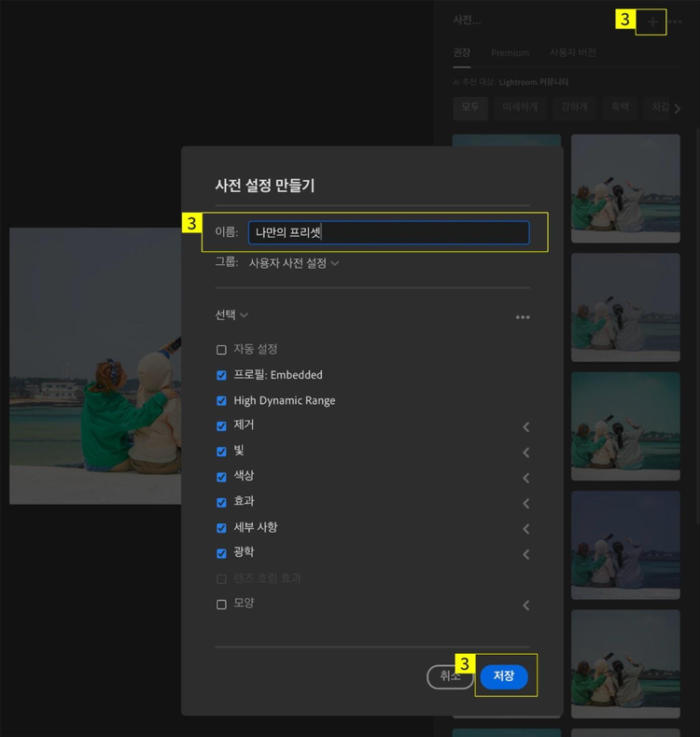The height and width of the screenshot is (737, 700).
Task: Click the main beach photo in editor
Action: 95,366
